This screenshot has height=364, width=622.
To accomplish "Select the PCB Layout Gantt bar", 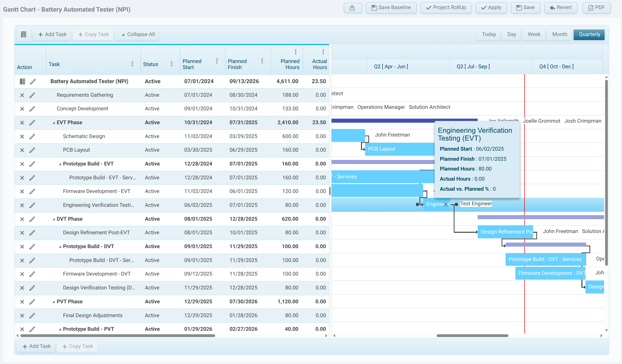I will [400, 149].
